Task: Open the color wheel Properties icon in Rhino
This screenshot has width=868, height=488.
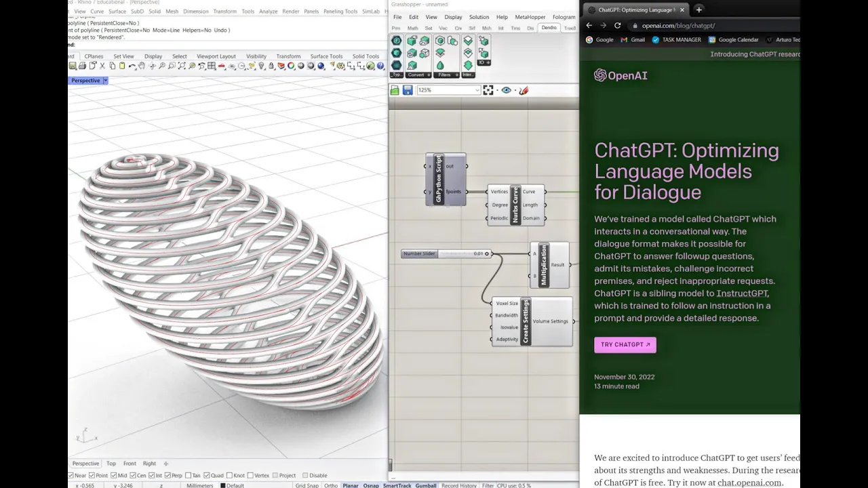Action: coord(291,66)
